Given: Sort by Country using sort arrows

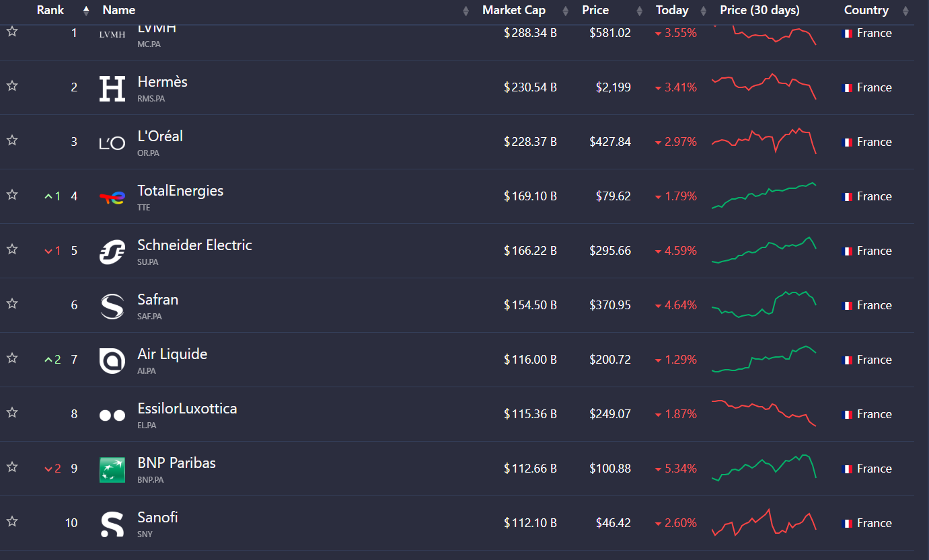Looking at the screenshot, I should [904, 11].
